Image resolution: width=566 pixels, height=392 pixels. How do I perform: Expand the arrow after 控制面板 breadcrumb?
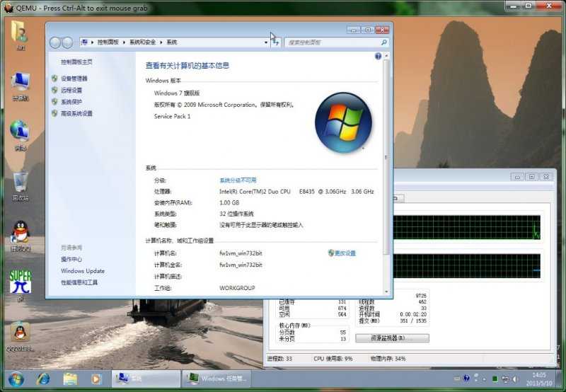point(124,42)
